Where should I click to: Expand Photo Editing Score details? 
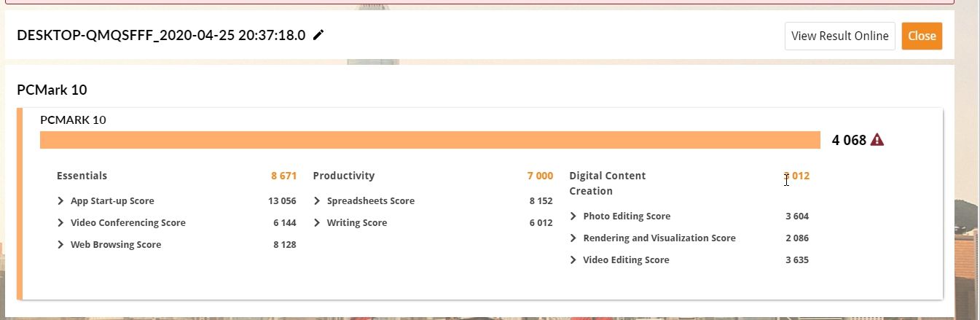point(573,216)
